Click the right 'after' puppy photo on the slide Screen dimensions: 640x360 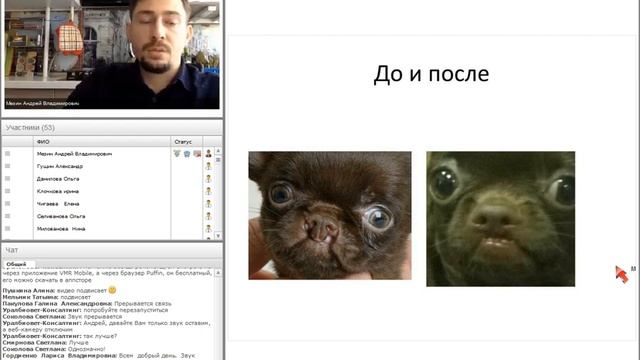(501, 219)
